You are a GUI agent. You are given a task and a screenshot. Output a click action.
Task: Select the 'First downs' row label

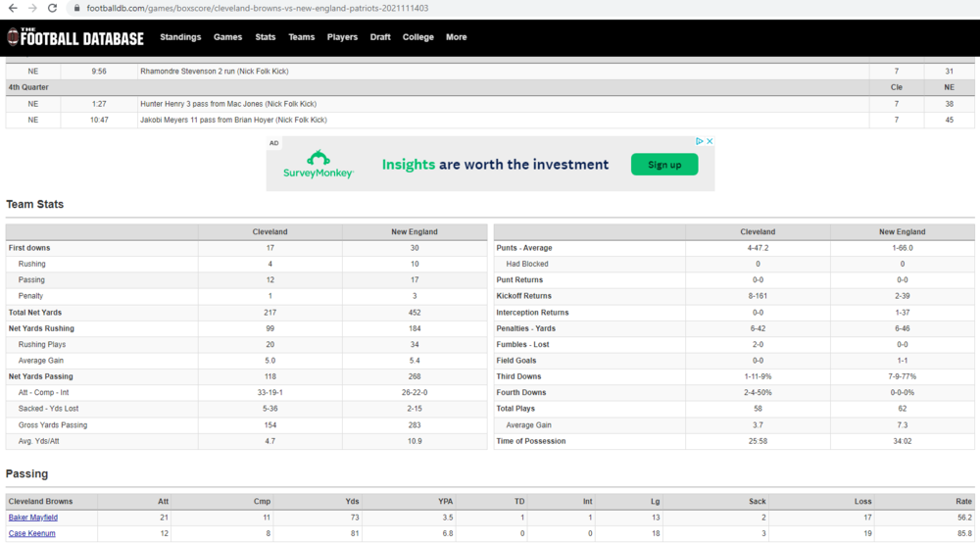[x=29, y=248]
